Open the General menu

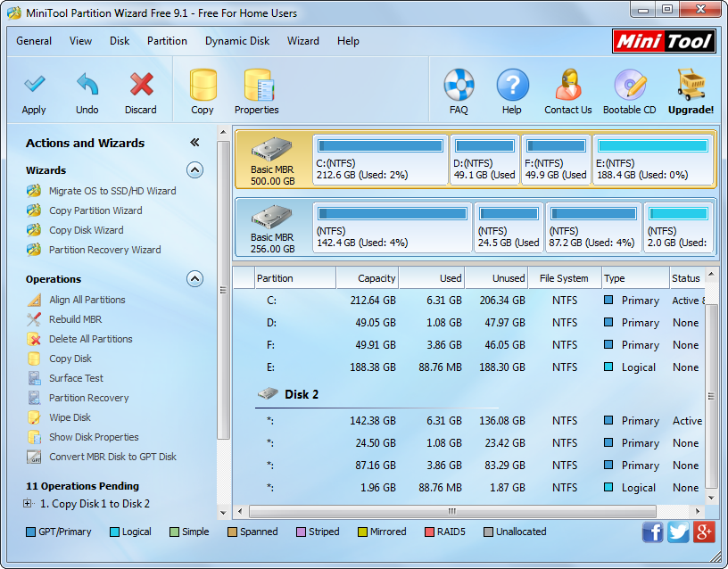coord(34,41)
